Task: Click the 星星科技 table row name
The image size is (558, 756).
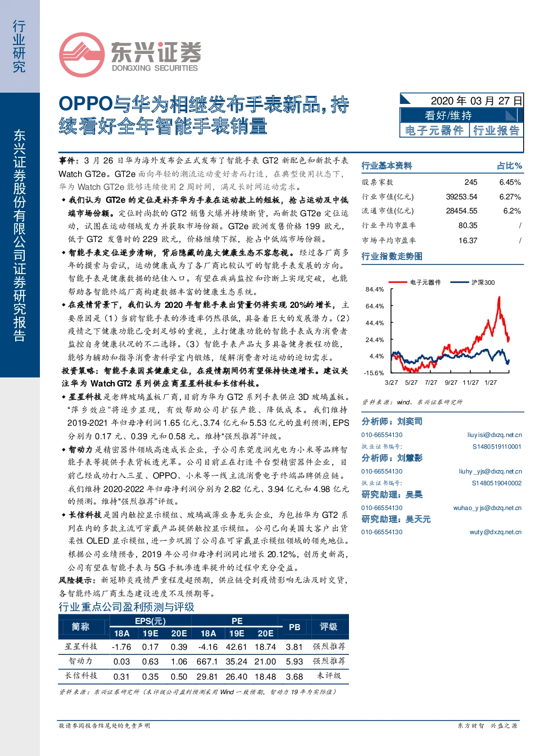Action: tap(81, 646)
